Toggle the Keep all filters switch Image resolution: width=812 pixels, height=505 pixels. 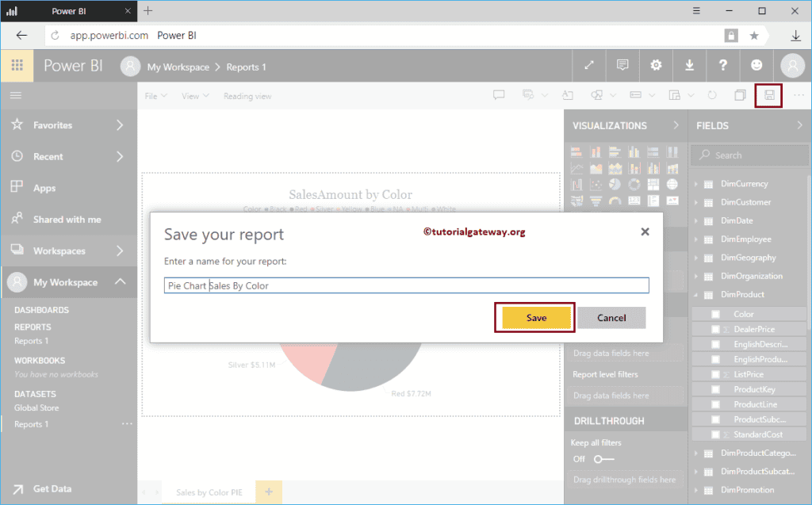coord(603,459)
